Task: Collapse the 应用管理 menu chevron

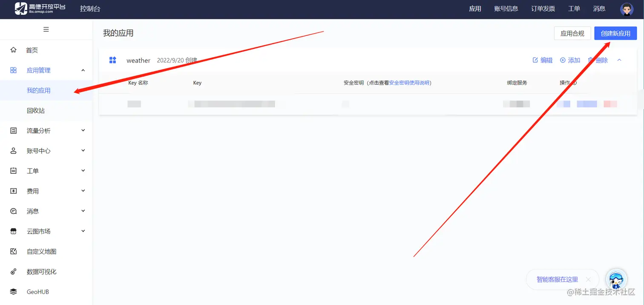Action: 83,70
